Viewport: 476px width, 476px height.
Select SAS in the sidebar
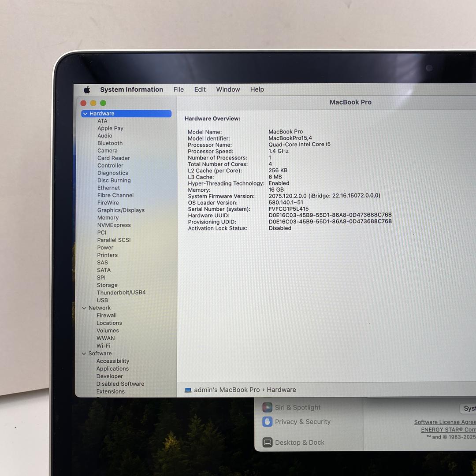[x=102, y=263]
